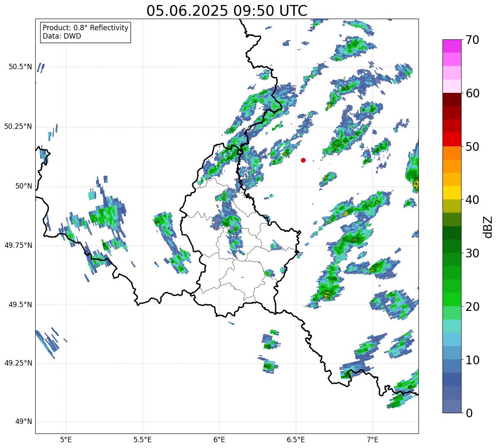Click the yellow colorbar segment just above 40
This screenshot has height=448, width=498.
pyautogui.click(x=452, y=193)
